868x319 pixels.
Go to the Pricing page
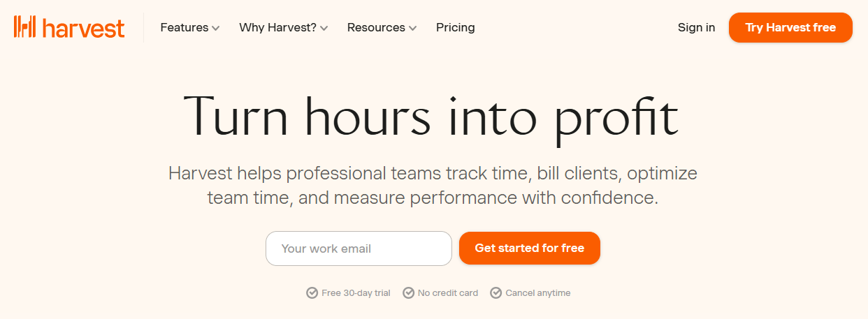(x=455, y=28)
